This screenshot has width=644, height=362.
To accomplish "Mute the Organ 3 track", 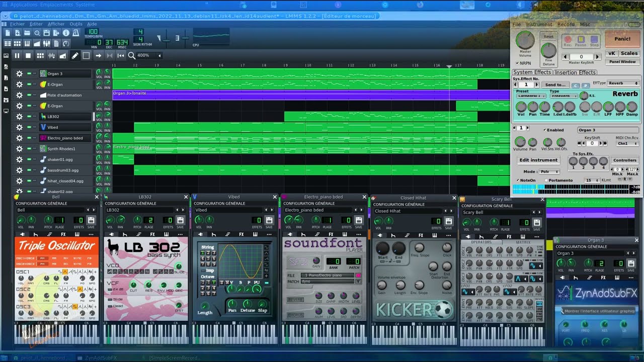I will [x=29, y=74].
